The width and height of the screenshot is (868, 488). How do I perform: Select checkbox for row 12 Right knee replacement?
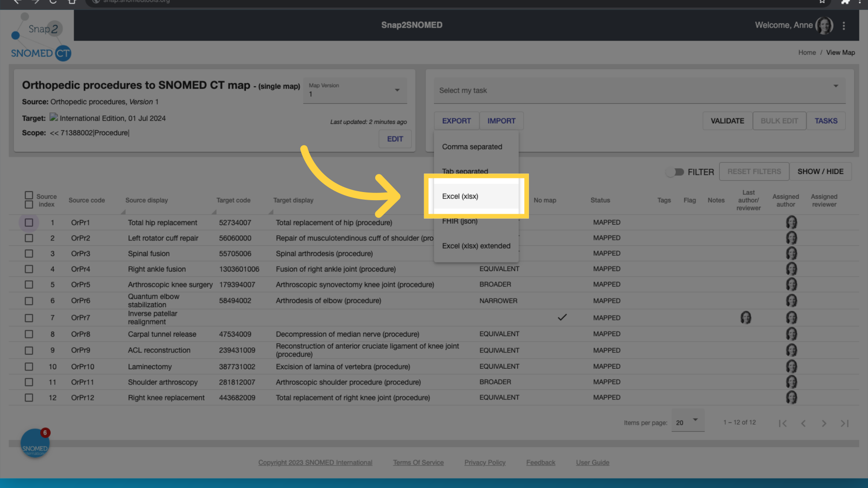coord(29,398)
